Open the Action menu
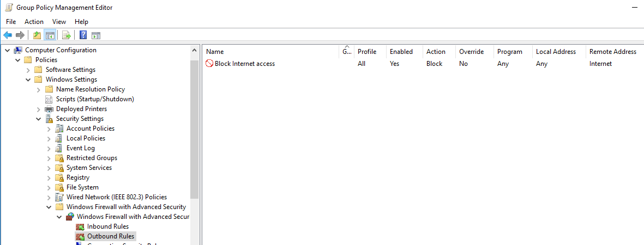Image resolution: width=644 pixels, height=245 pixels. click(34, 22)
